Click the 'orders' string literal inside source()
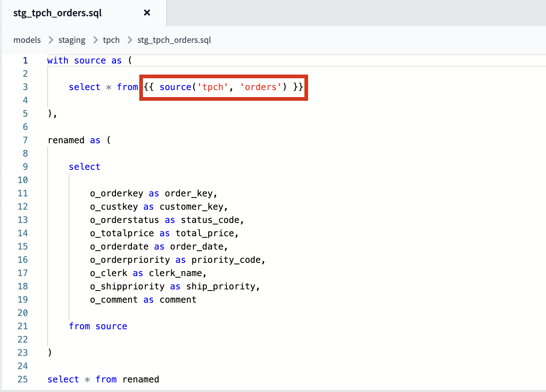The height and width of the screenshot is (392, 546). click(260, 87)
